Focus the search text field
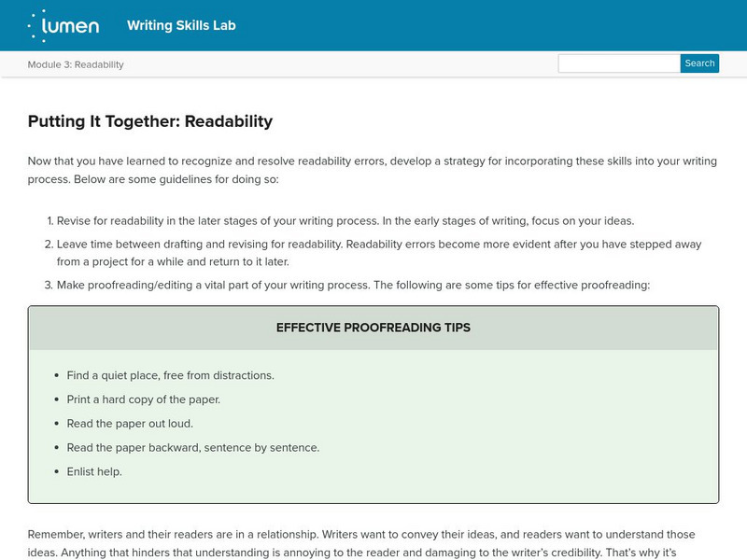 click(x=619, y=63)
